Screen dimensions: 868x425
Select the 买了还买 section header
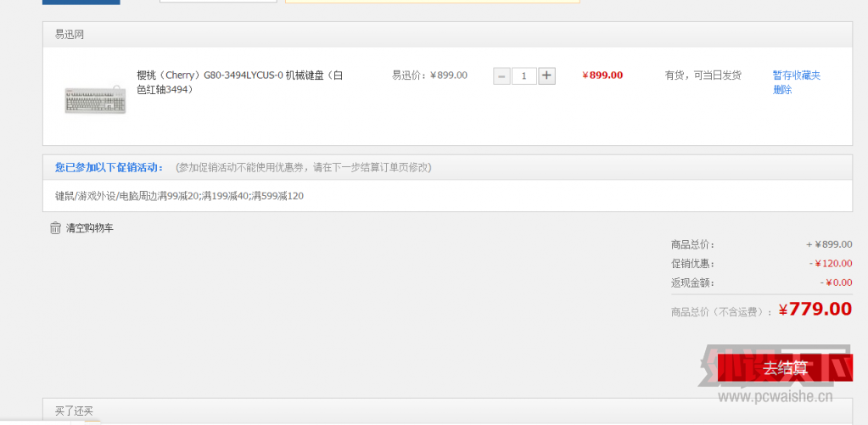pyautogui.click(x=74, y=411)
